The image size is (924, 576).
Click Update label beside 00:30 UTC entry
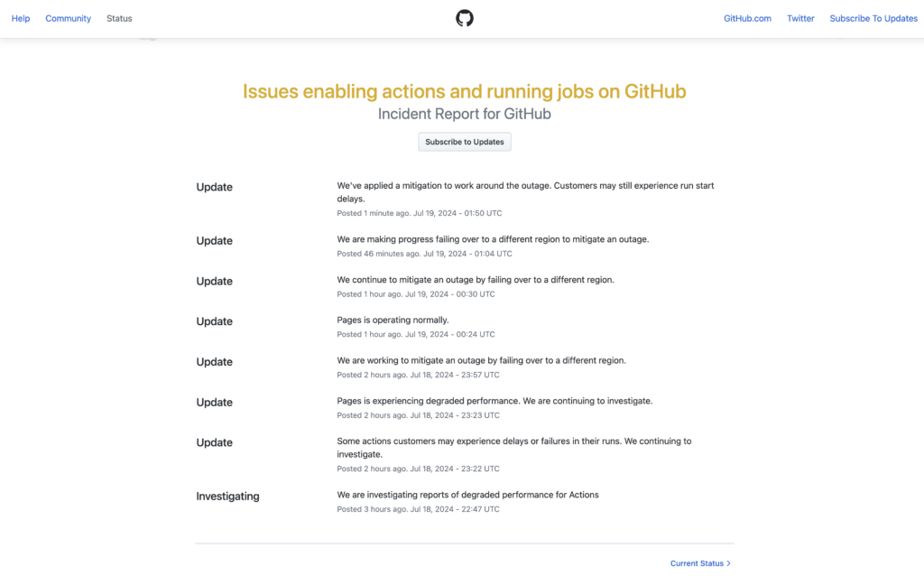click(215, 281)
